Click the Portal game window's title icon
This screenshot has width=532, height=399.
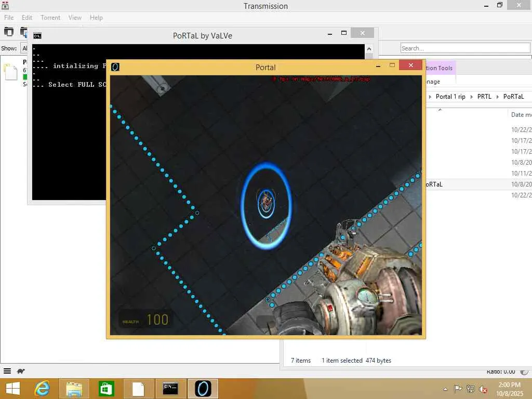click(115, 67)
